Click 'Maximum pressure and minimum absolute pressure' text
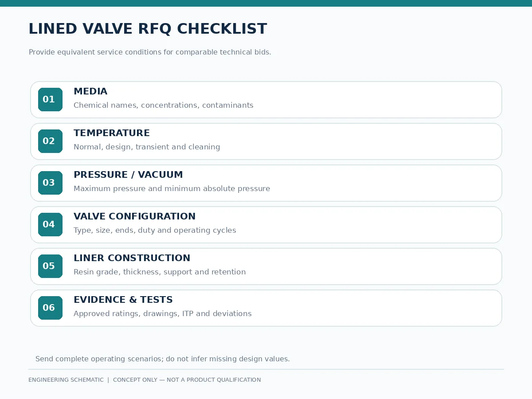This screenshot has width=532, height=399. point(172,189)
